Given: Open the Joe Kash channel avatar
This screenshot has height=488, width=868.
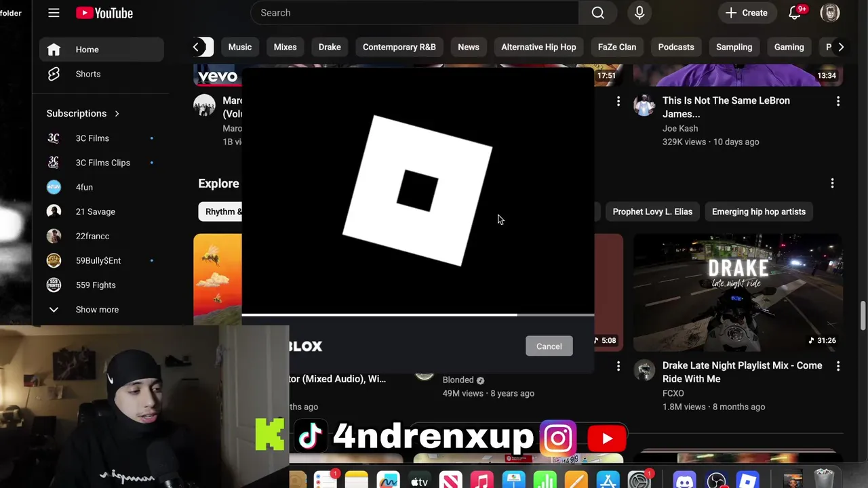Looking at the screenshot, I should pos(644,106).
